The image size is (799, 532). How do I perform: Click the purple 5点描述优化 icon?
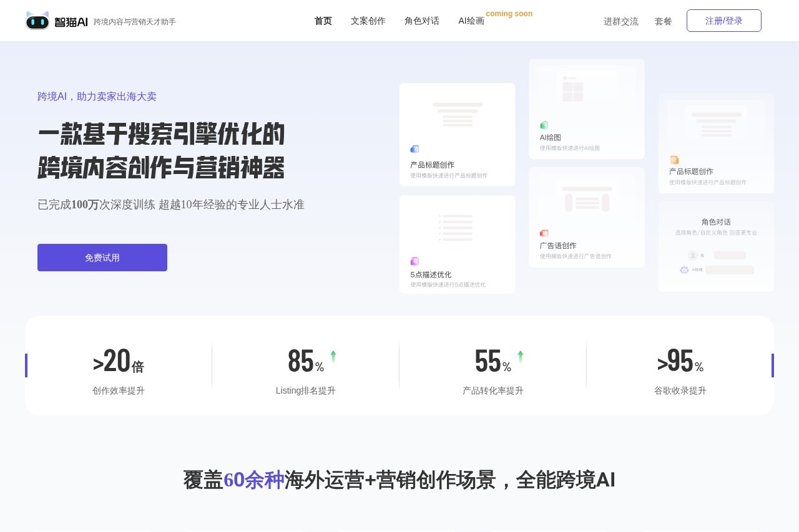point(414,261)
